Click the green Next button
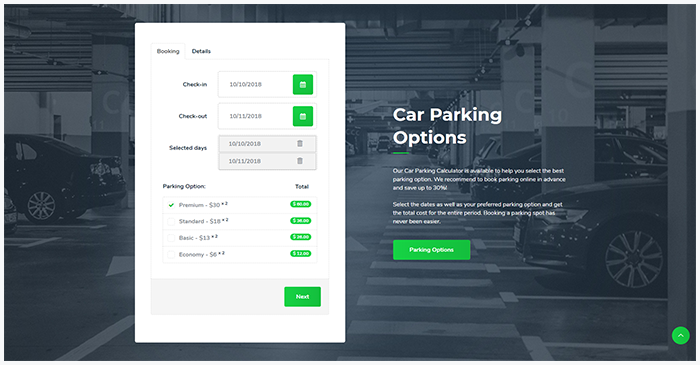Viewport: 700px width, 365px height. pyautogui.click(x=302, y=297)
